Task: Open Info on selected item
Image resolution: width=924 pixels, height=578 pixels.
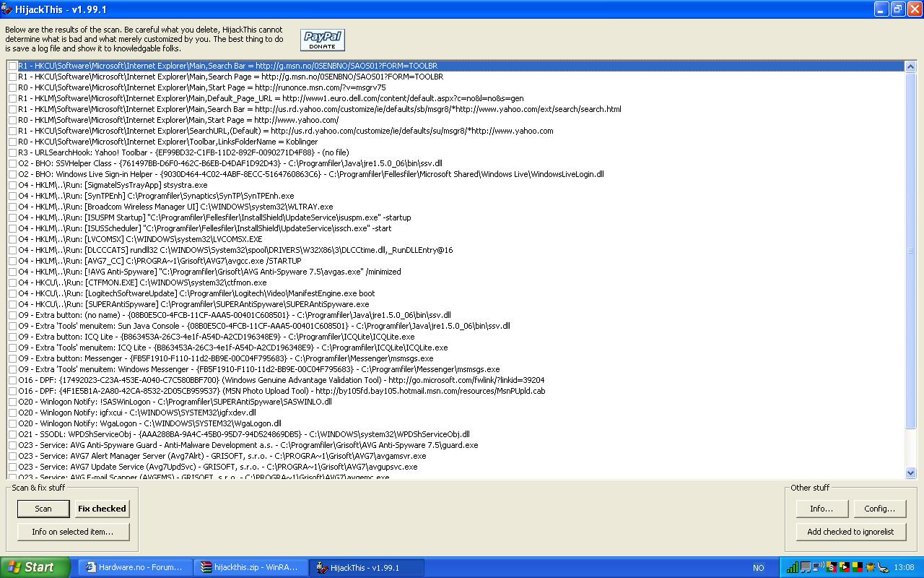Action: 73,532
